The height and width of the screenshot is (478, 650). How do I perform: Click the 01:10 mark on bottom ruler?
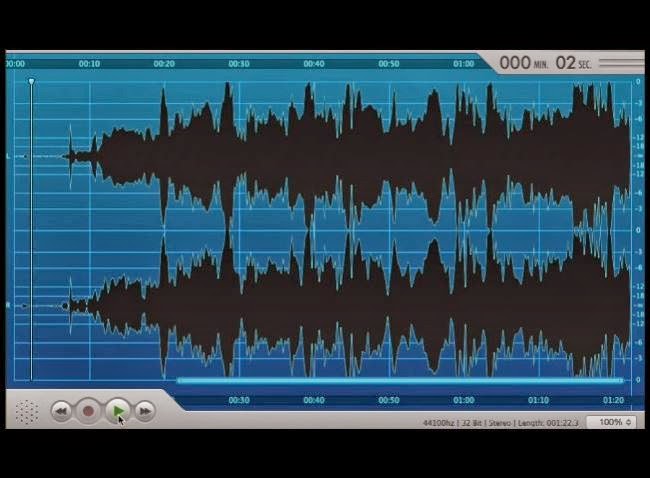[538, 400]
